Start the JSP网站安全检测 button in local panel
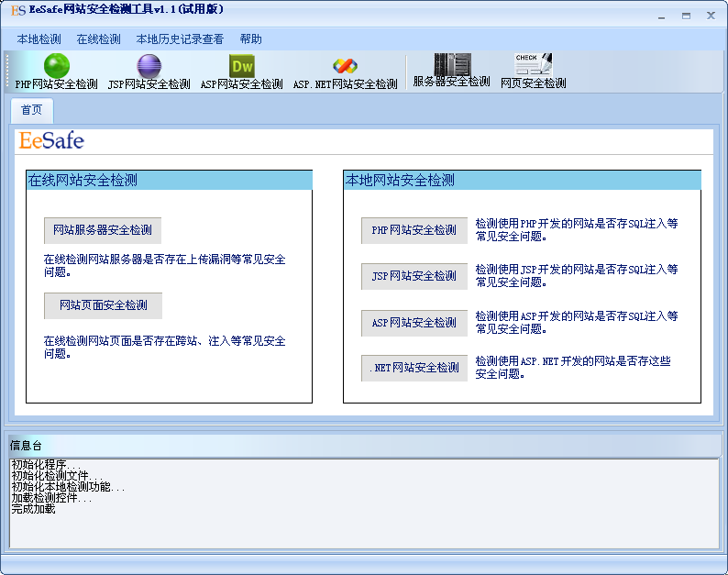 [x=414, y=276]
